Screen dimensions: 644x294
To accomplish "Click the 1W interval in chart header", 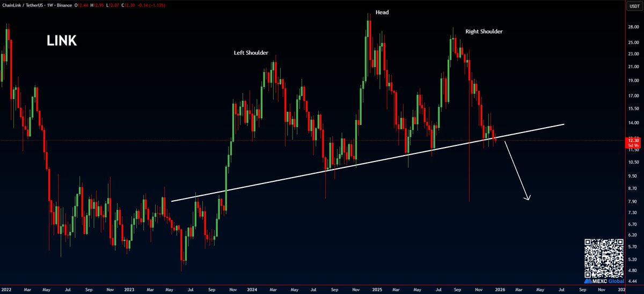I will (51, 4).
